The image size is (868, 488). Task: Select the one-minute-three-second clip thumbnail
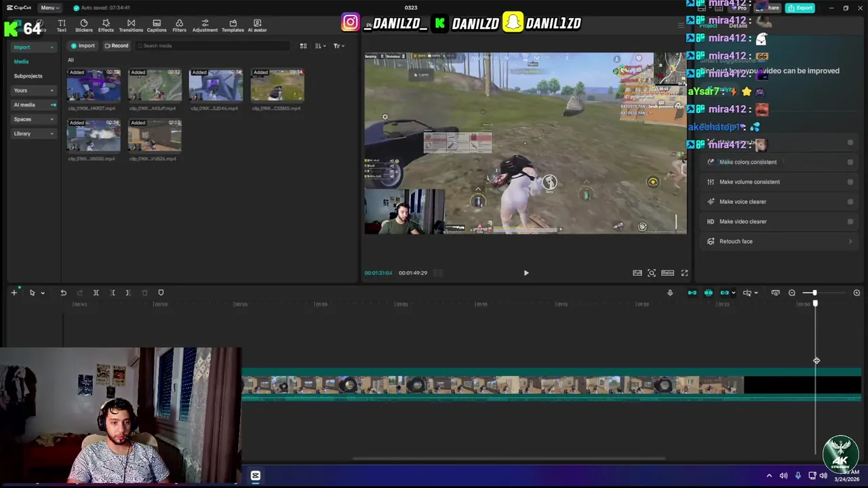(155, 136)
